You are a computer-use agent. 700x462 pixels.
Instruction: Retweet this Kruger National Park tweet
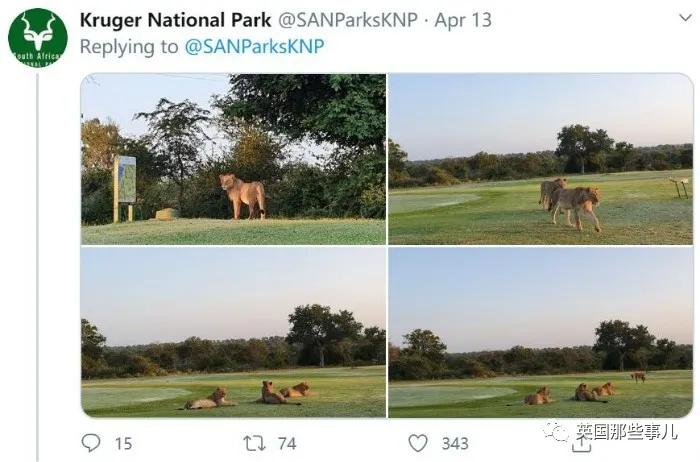[x=254, y=443]
